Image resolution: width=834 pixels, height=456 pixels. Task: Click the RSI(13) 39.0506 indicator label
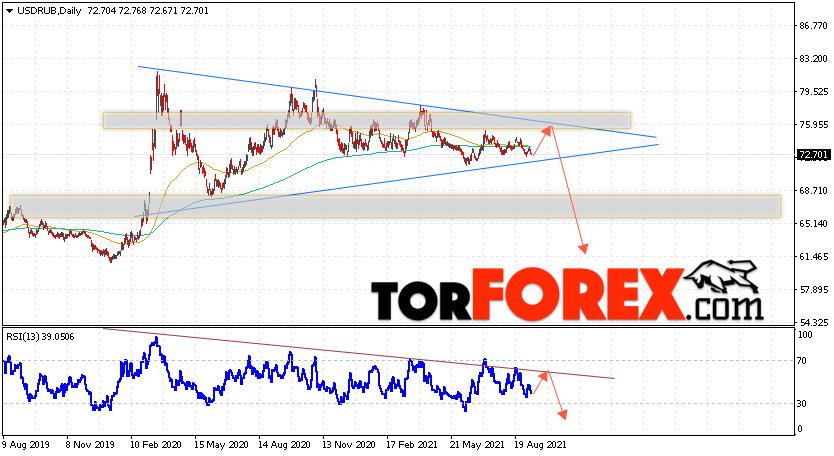pos(40,337)
